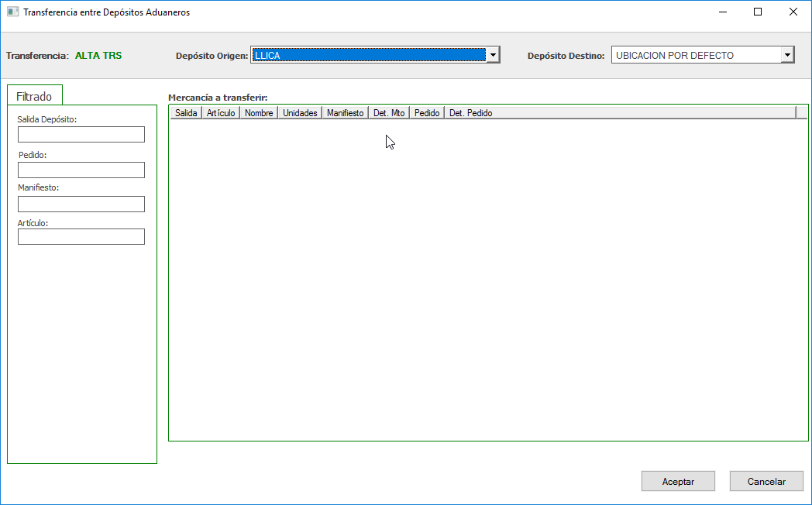812x505 pixels.
Task: Select the Nombre column header
Action: coord(259,113)
